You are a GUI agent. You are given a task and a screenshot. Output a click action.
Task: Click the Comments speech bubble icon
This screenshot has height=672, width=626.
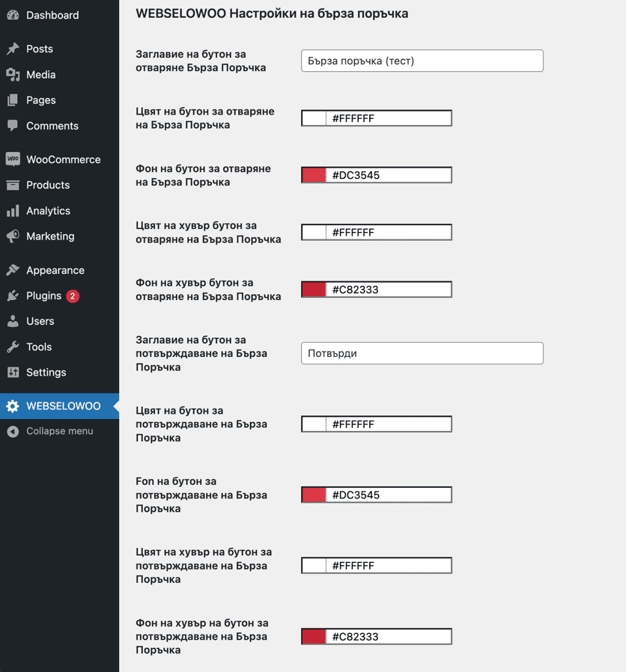(13, 126)
